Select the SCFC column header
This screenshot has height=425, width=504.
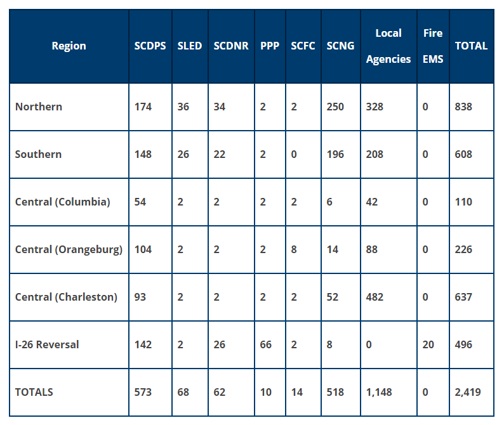303,46
